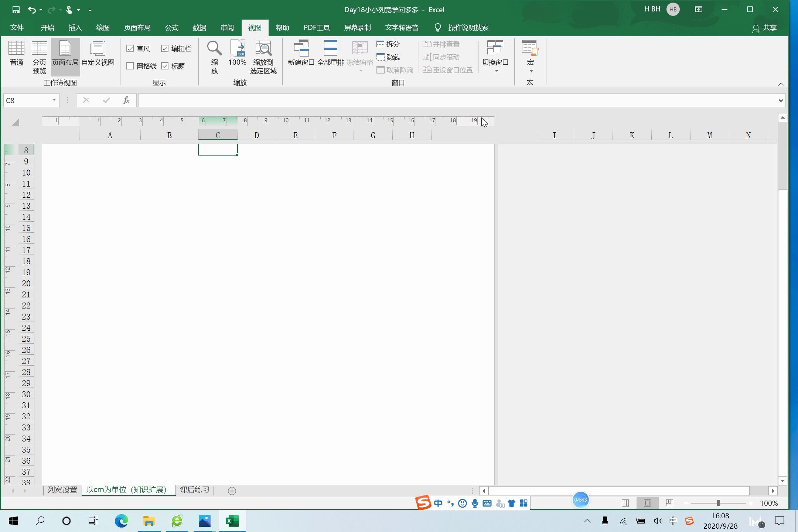
Task: Open a New Window (新建窗口)
Action: pyautogui.click(x=301, y=54)
